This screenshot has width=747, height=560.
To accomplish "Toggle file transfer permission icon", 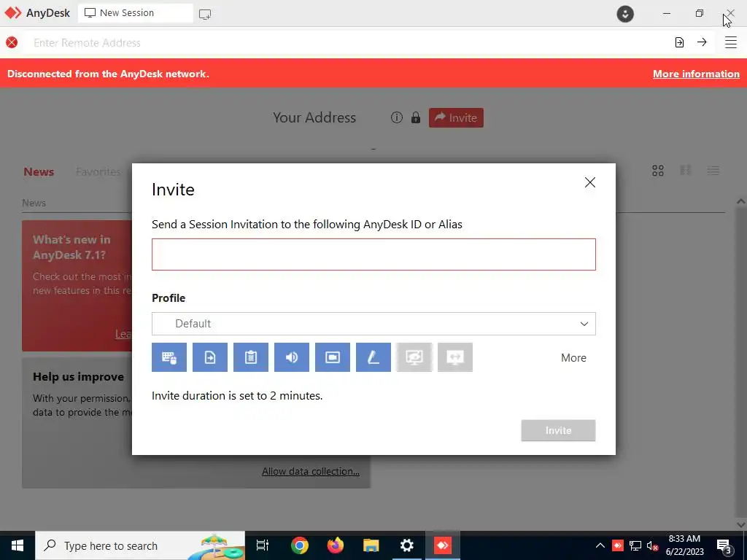I will (210, 357).
